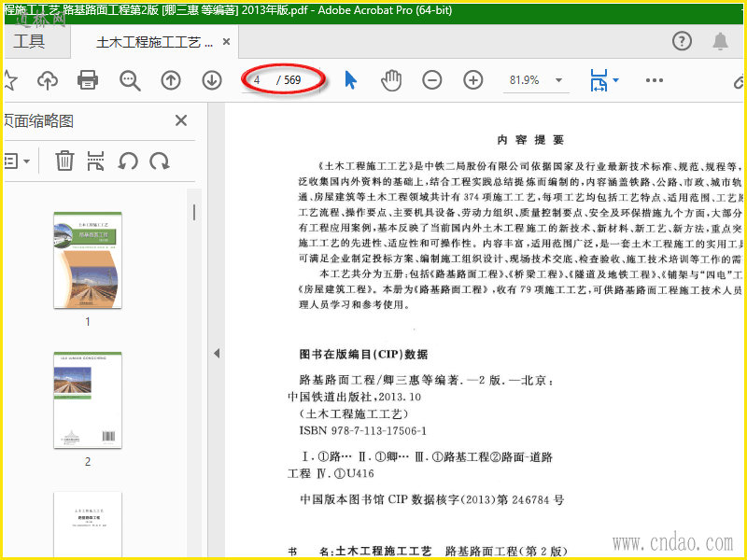
Task: Select the hand pan tool
Action: point(391,80)
